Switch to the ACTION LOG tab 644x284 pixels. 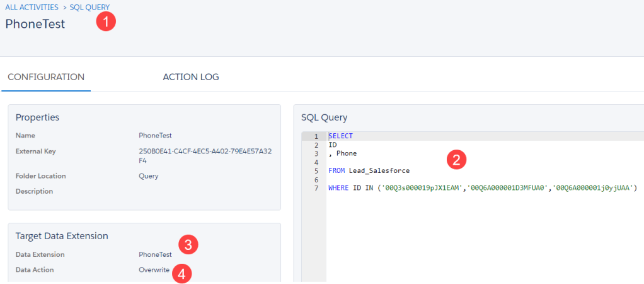tap(190, 77)
